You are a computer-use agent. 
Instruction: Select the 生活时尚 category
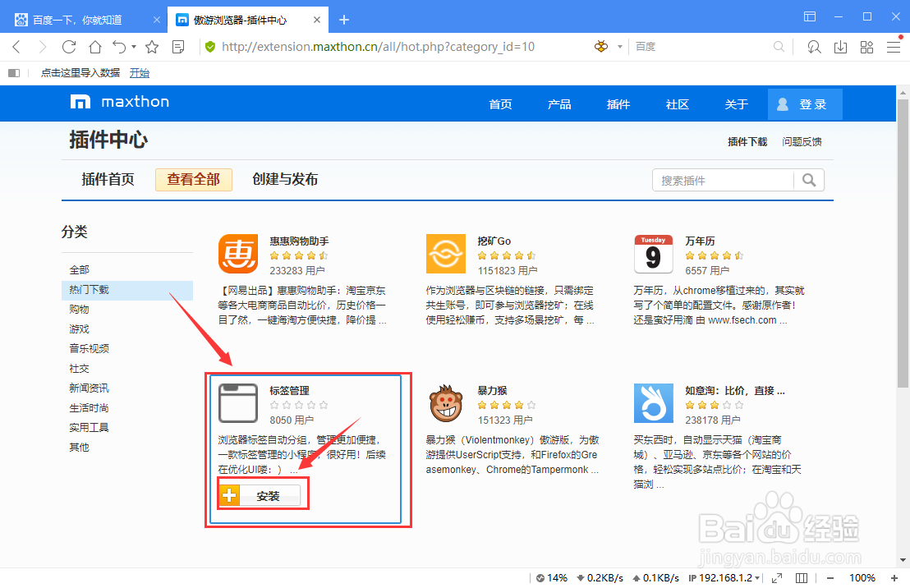pyautogui.click(x=90, y=408)
